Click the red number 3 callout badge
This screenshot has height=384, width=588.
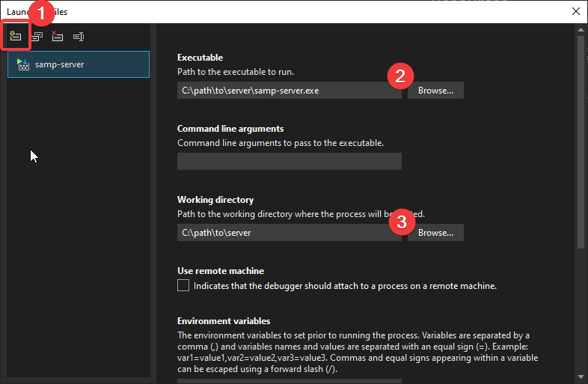point(402,222)
